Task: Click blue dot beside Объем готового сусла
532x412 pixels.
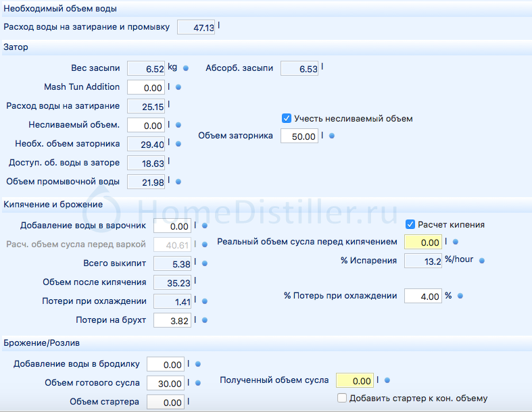Action: (x=198, y=383)
